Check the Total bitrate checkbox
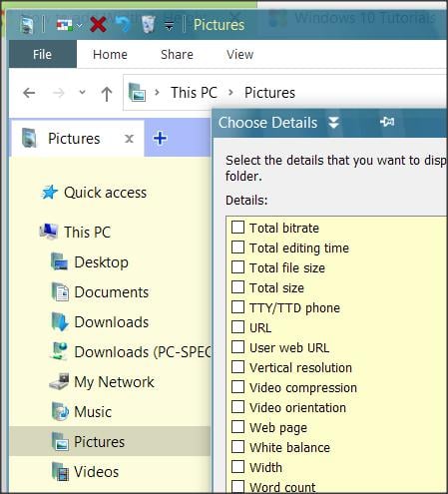Viewport: 448px width, 494px height. coord(237,228)
